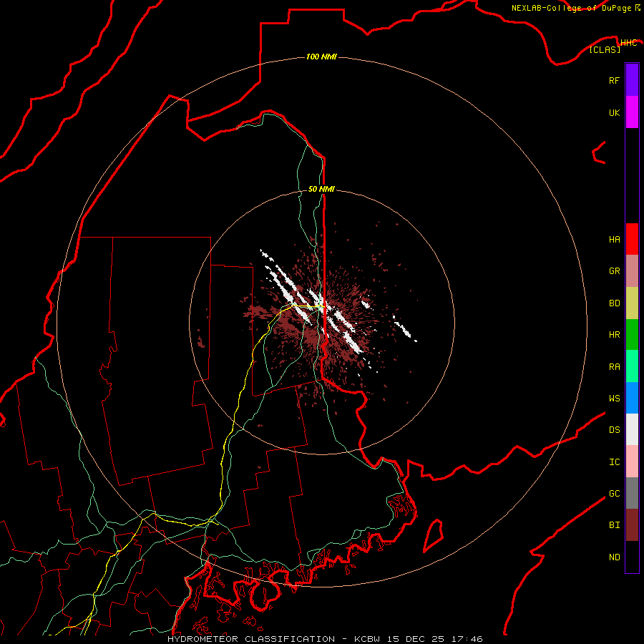Click the ND legend label
Screen dimensions: 644x644
pyautogui.click(x=614, y=557)
